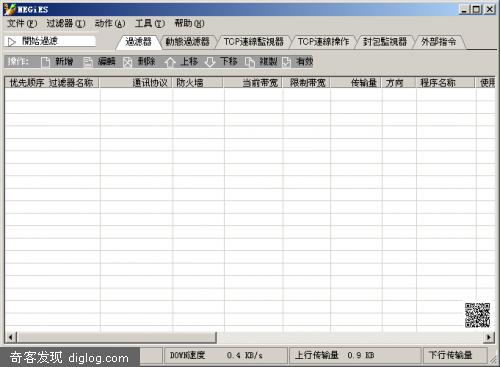Switch to the 封包監視器 tab
500x367 pixels.
(385, 42)
